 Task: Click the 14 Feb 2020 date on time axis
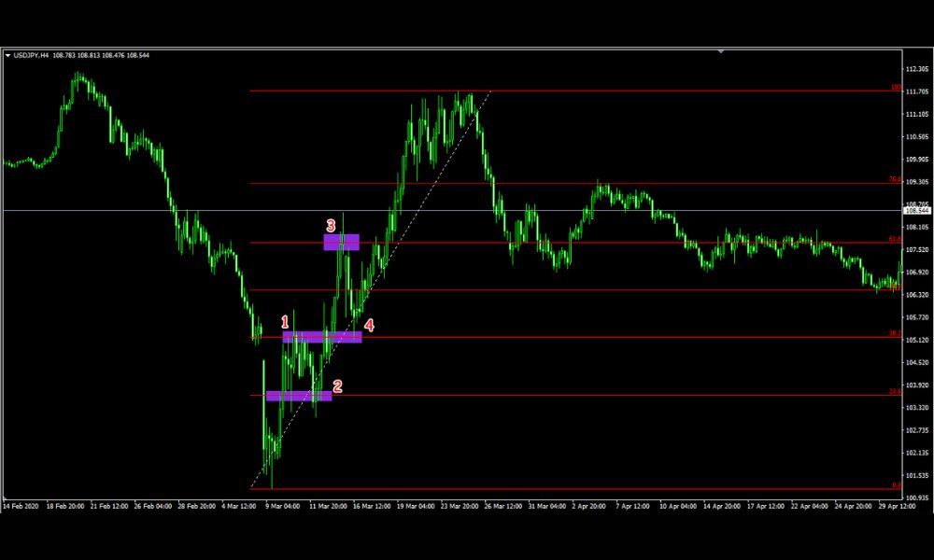20,505
